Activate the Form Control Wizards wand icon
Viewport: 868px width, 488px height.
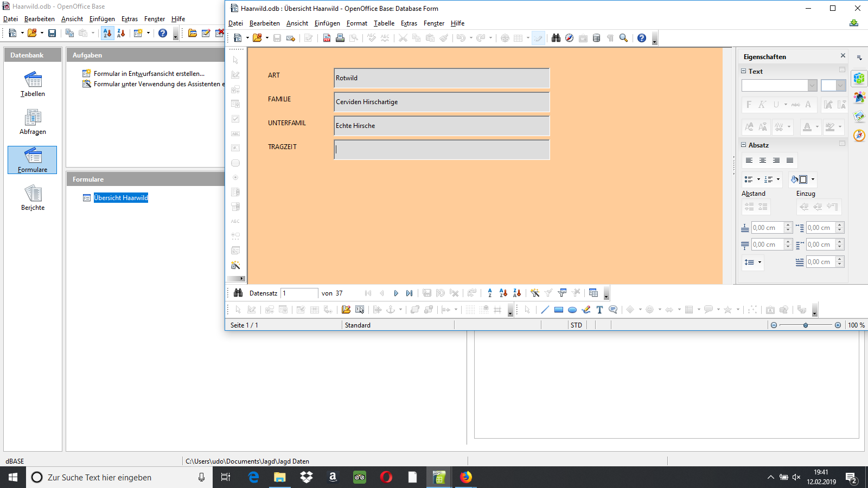(x=235, y=266)
